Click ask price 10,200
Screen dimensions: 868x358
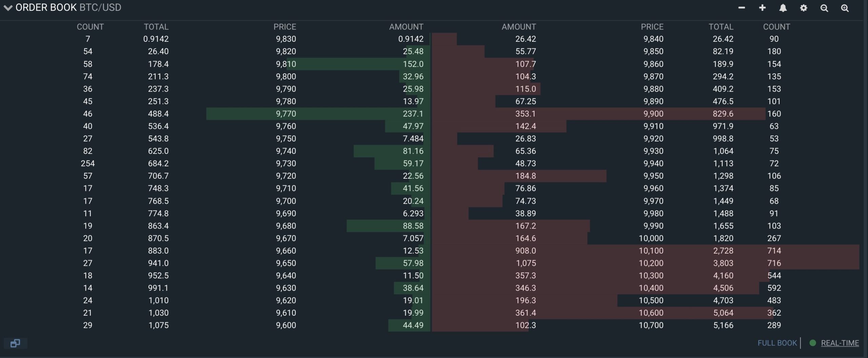(x=651, y=263)
